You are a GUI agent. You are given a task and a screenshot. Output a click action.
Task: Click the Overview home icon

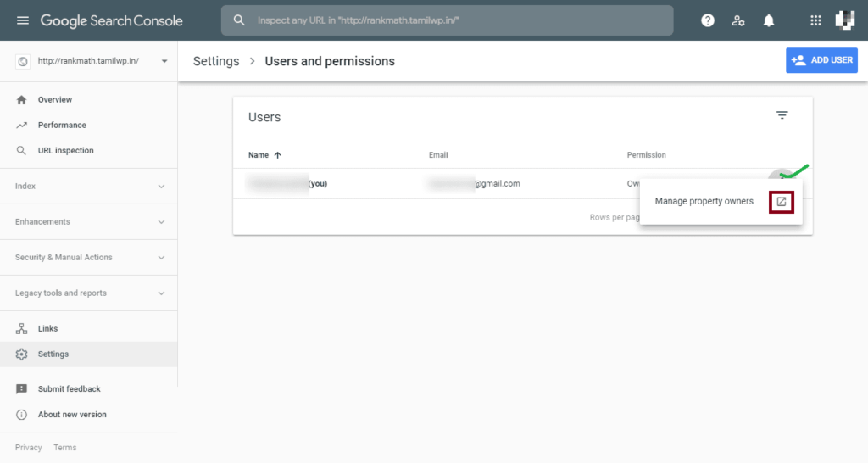coord(21,100)
